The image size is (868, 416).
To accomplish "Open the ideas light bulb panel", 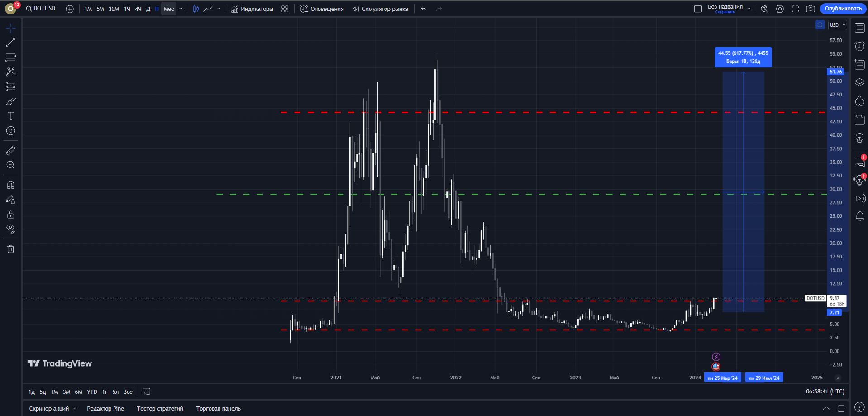I will point(859,139).
